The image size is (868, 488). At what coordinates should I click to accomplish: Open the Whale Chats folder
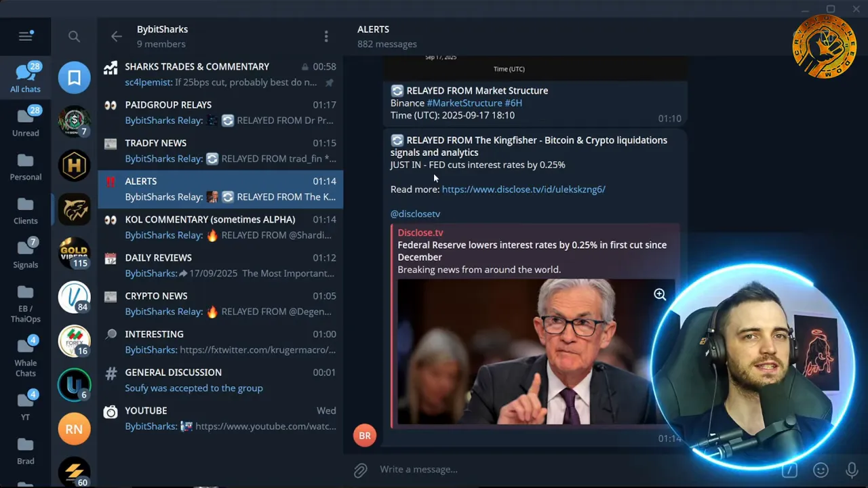(x=26, y=356)
